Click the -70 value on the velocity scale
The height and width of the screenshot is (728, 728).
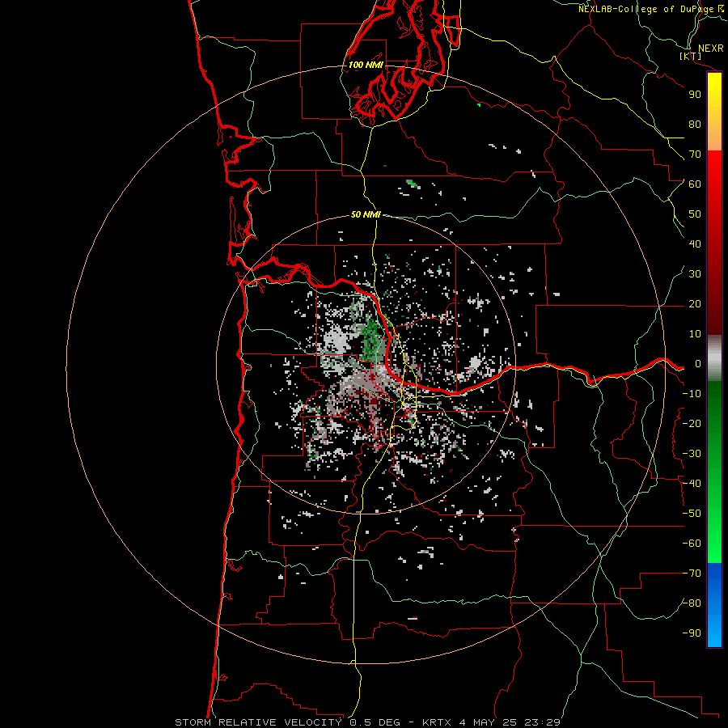pos(692,574)
